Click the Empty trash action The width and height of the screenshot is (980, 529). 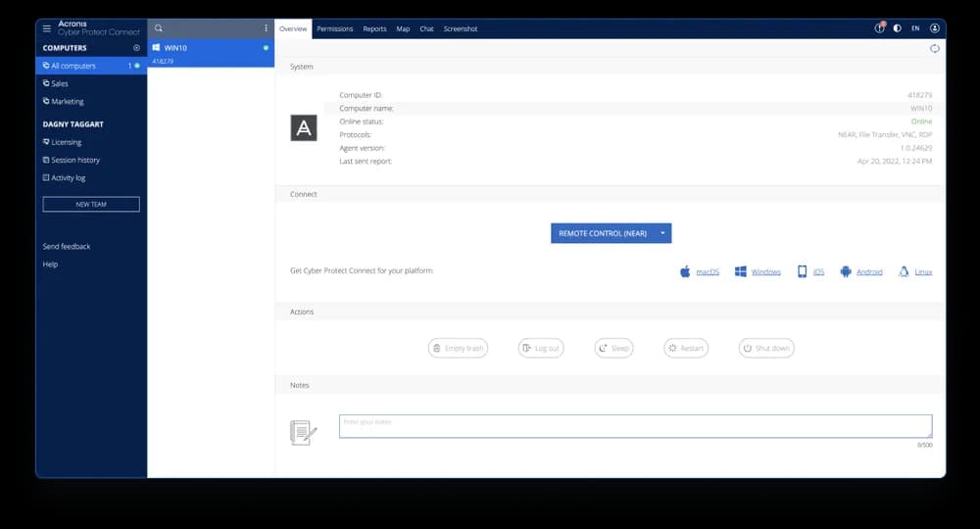458,348
